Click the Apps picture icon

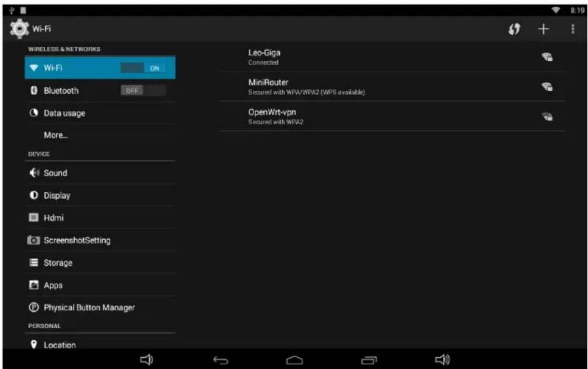tap(34, 285)
